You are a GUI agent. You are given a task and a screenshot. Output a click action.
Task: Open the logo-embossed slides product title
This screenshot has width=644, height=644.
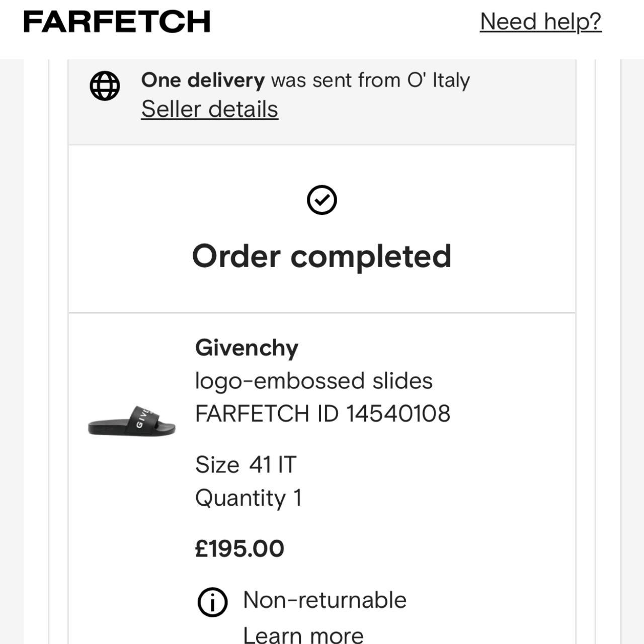[x=314, y=381]
